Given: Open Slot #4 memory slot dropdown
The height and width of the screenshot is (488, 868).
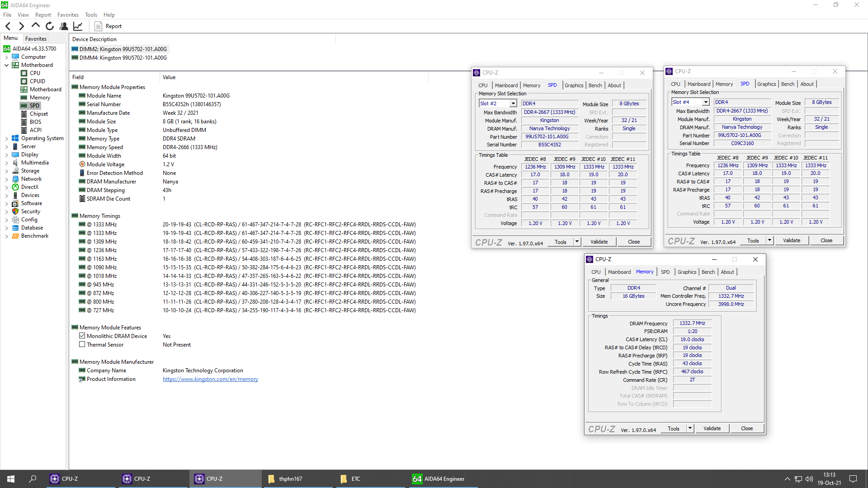Looking at the screenshot, I should pyautogui.click(x=706, y=102).
